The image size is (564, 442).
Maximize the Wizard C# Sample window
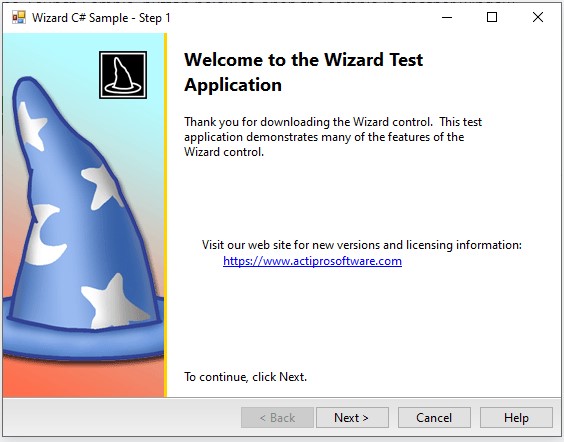click(x=492, y=17)
